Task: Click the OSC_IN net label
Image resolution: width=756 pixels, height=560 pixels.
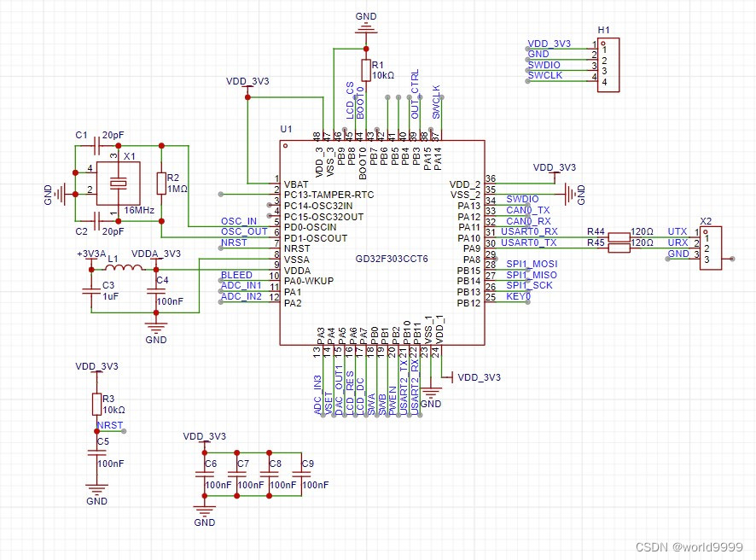Action: point(239,221)
